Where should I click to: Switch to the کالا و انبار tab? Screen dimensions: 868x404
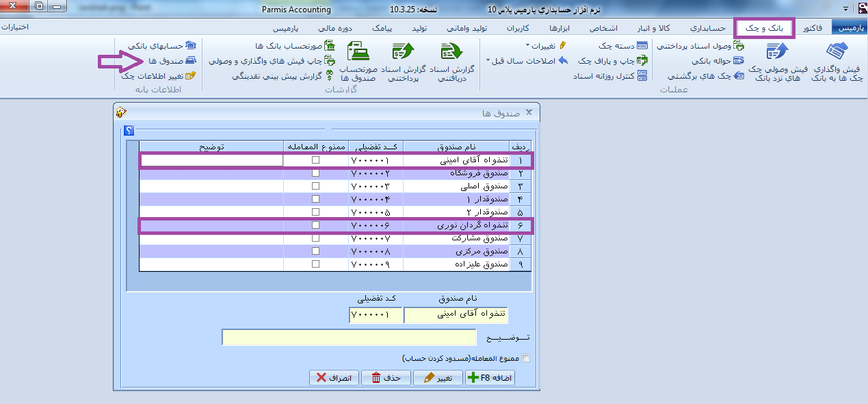coord(653,28)
